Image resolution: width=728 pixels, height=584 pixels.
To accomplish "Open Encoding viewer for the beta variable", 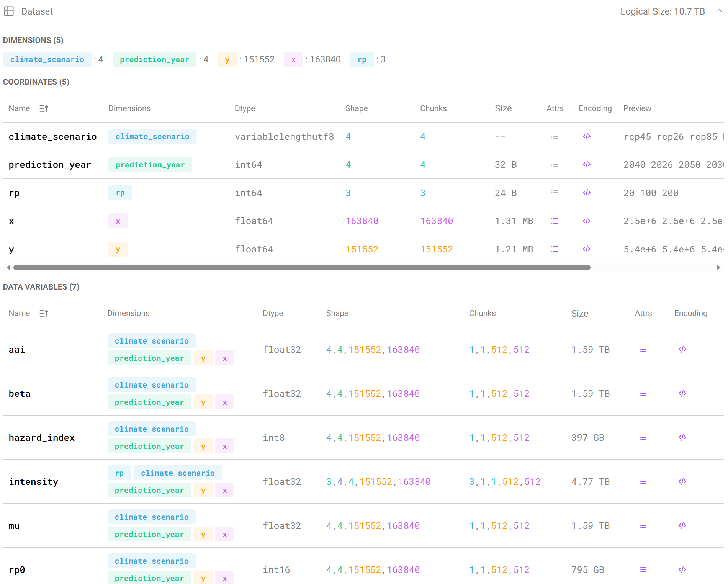I will pyautogui.click(x=682, y=393).
